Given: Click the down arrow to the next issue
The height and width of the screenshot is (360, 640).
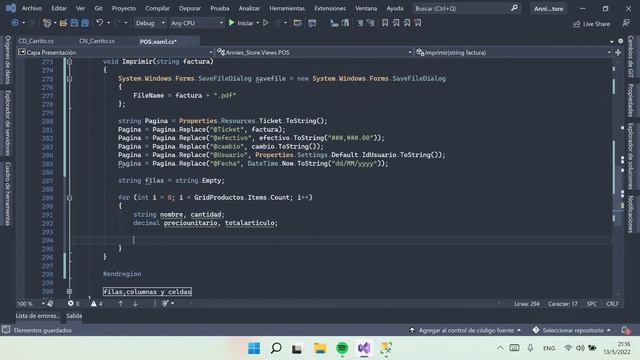Looking at the screenshot, I should 135,303.
